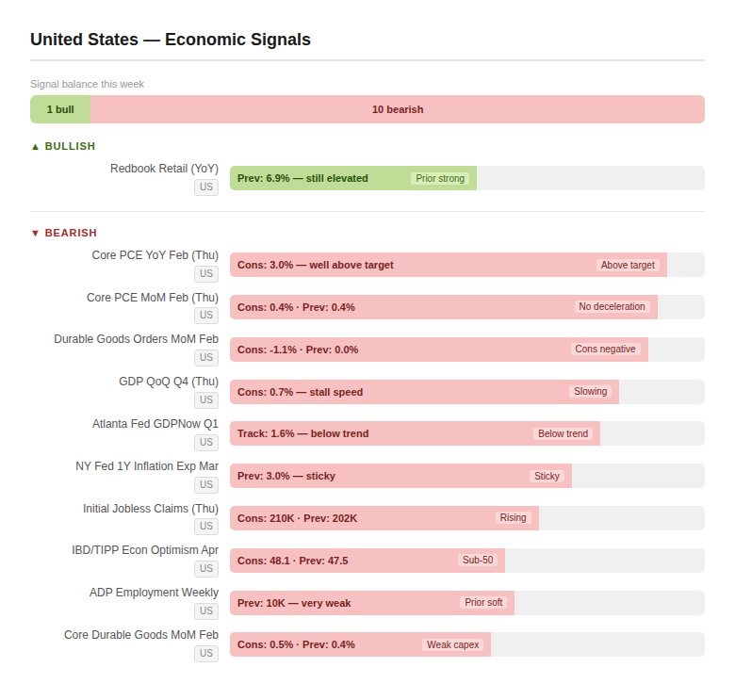
Task: Click the US badge under ADP Employment Weekly
Action: point(206,610)
